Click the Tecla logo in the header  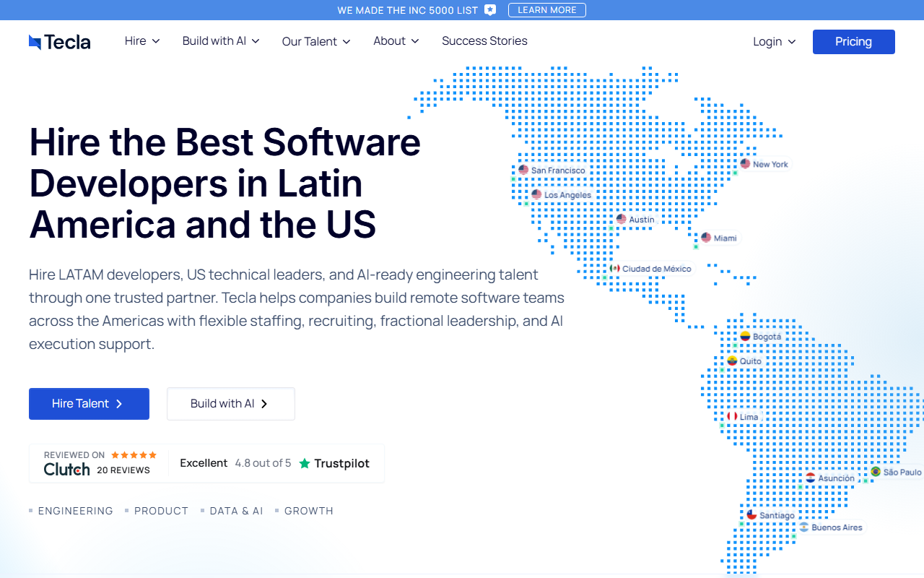point(60,42)
